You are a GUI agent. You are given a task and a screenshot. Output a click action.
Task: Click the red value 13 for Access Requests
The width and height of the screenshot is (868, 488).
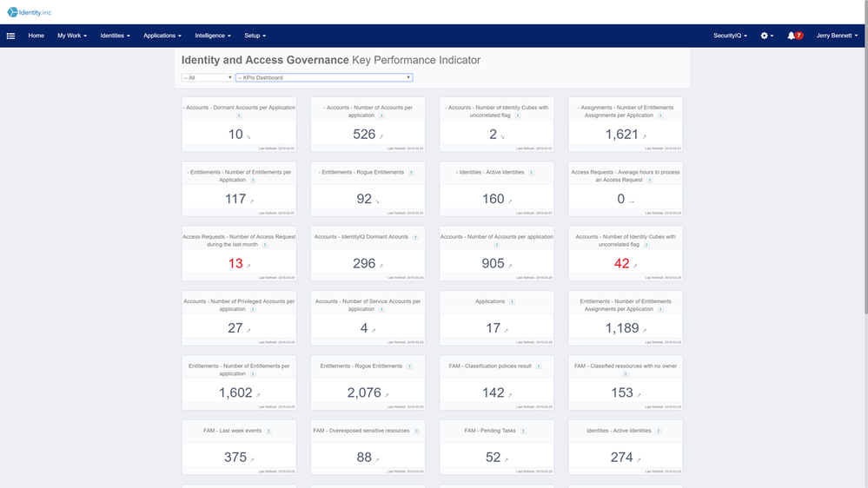[x=235, y=264]
